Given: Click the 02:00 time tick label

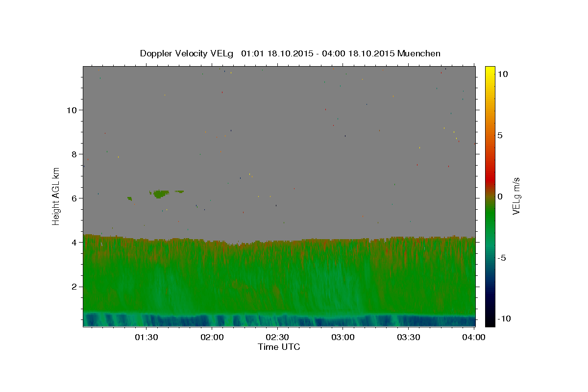Looking at the screenshot, I should [x=212, y=337].
